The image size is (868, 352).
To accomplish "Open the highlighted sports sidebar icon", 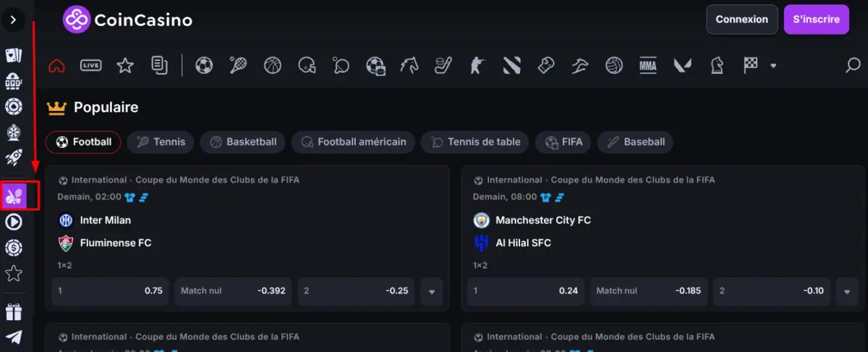I will pyautogui.click(x=14, y=195).
